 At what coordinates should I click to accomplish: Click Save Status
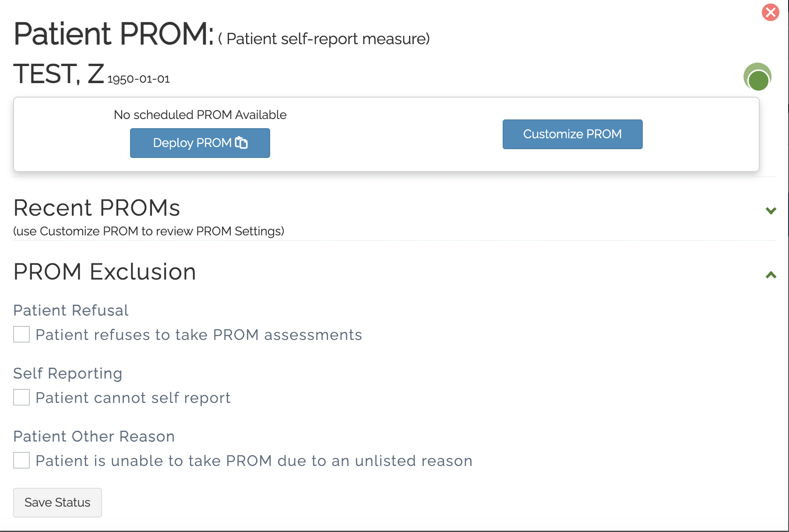click(57, 502)
